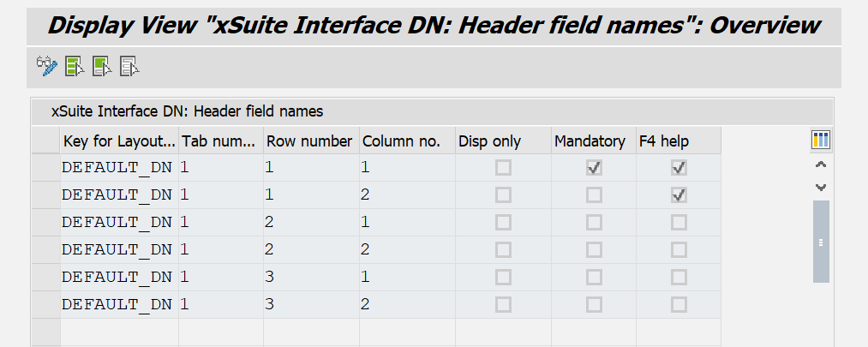The height and width of the screenshot is (347, 868).
Task: Toggle F4 help checkbox in the second table row
Action: coord(679,195)
